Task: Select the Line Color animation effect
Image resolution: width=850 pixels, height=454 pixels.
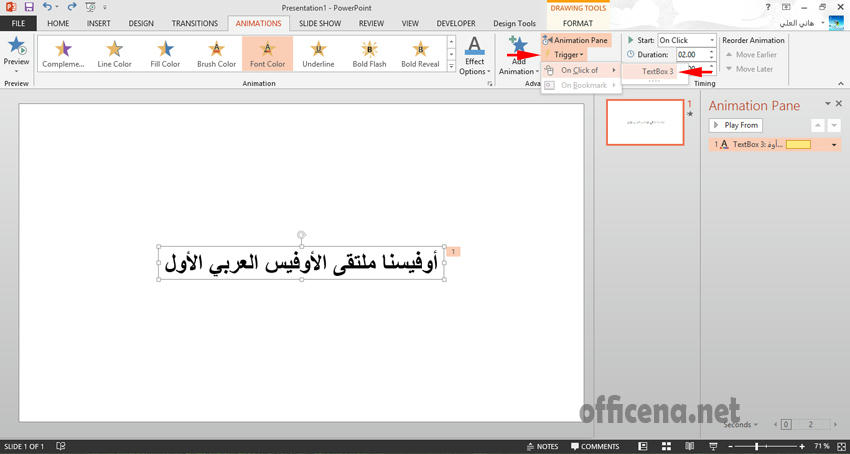Action: pyautogui.click(x=114, y=54)
